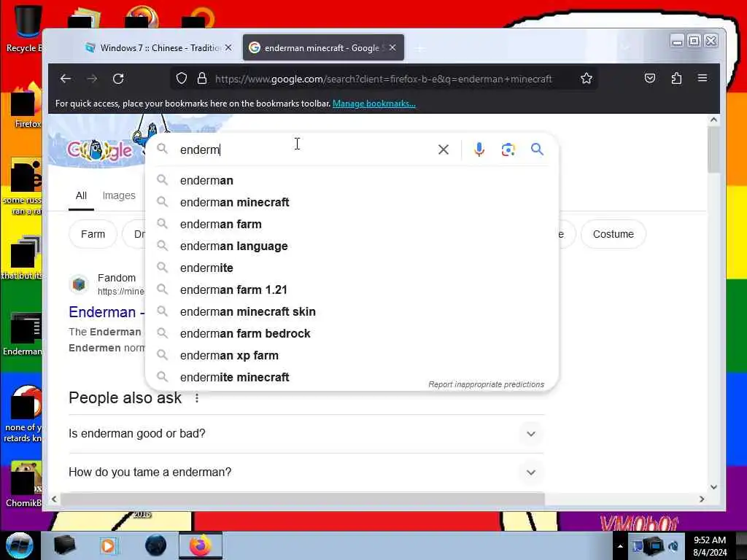This screenshot has width=747, height=560.
Task: Click in the Google search box
Action: pyautogui.click(x=305, y=149)
